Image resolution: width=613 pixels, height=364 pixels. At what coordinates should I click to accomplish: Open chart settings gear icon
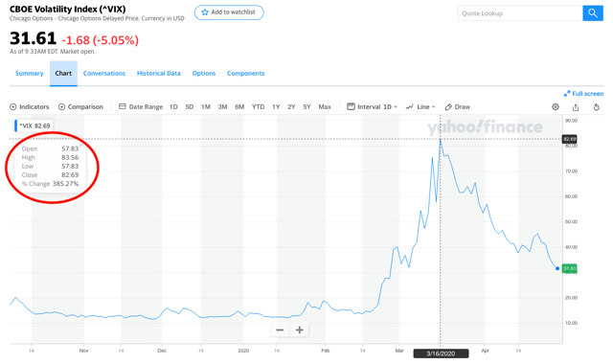[556, 106]
